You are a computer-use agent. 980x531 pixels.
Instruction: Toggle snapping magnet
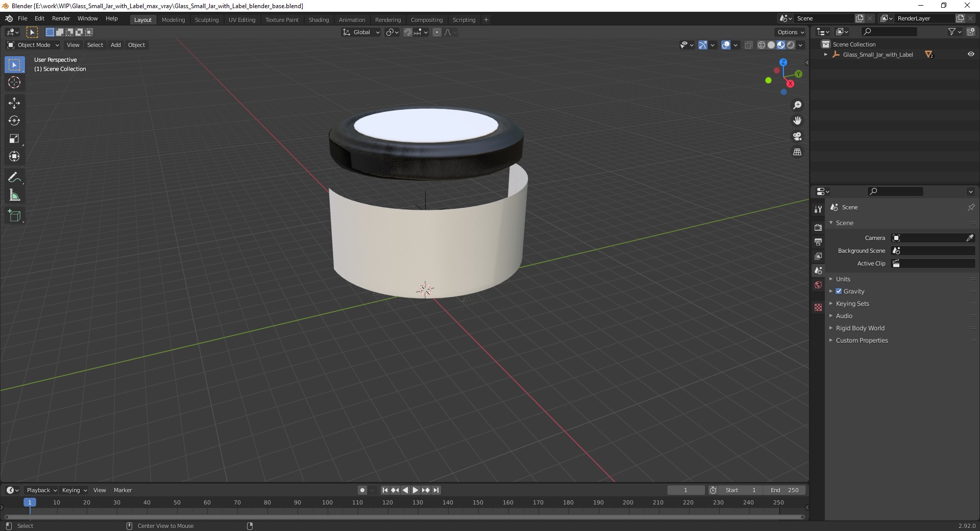(x=408, y=32)
